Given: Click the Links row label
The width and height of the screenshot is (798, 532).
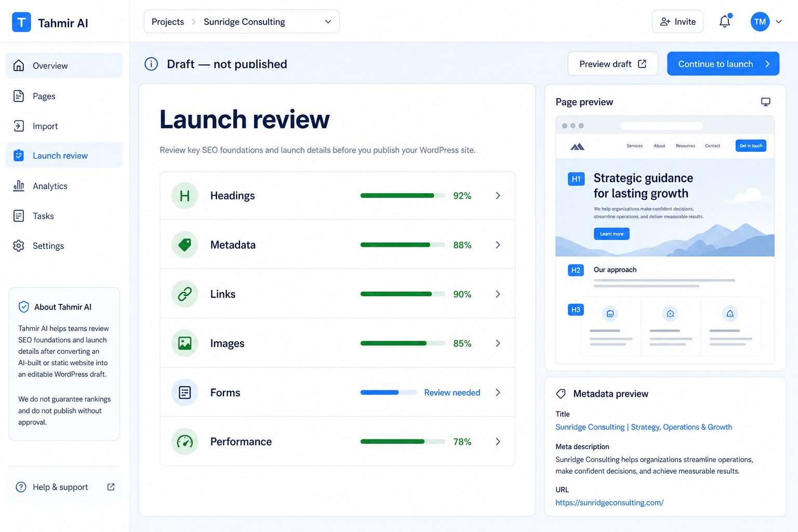Looking at the screenshot, I should click(x=223, y=294).
